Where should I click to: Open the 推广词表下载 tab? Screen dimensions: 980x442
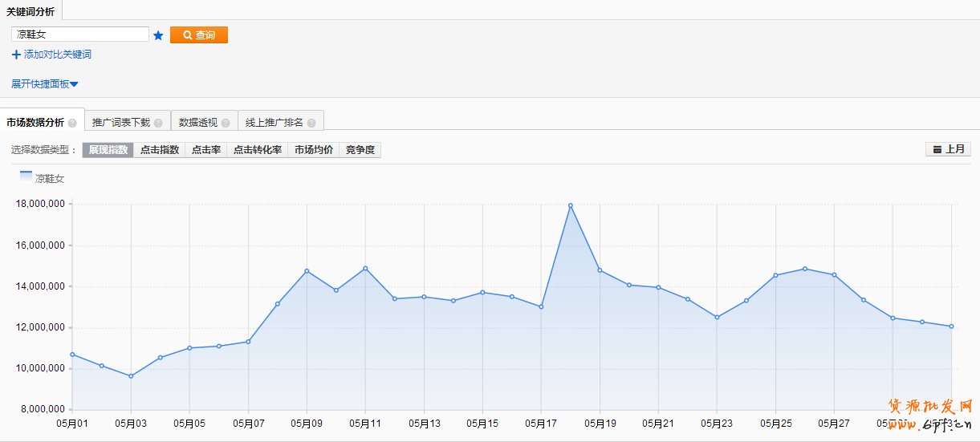click(x=121, y=123)
